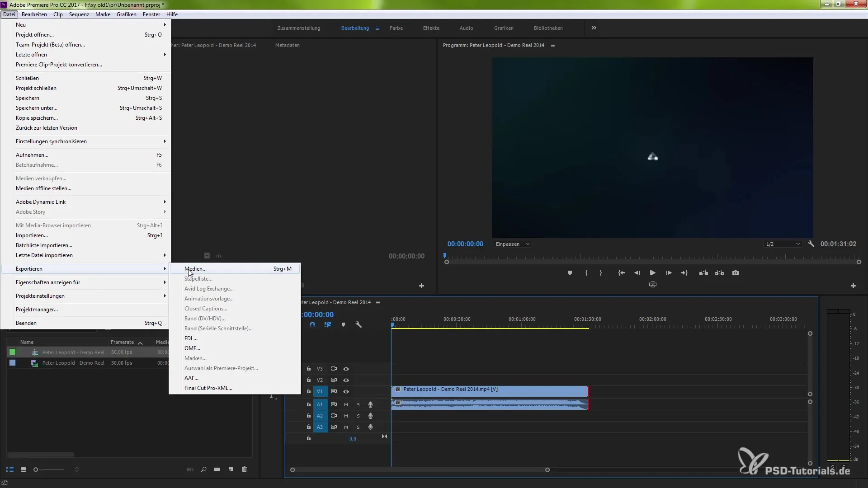Viewport: 868px width, 488px height.
Task: Click the Extract button in Program Monitor
Action: coord(720,273)
